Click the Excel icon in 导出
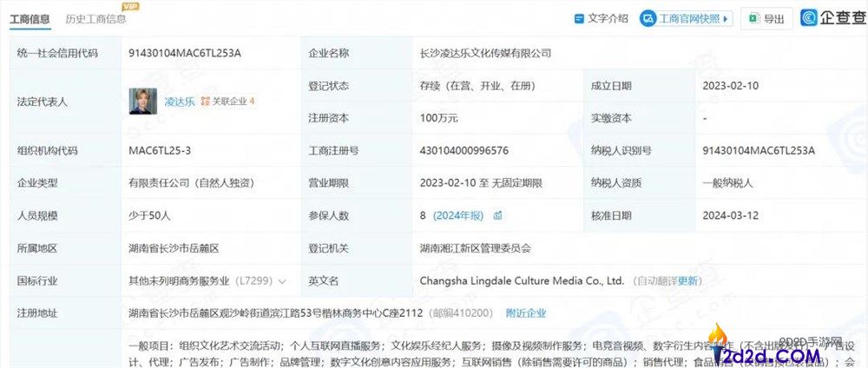This screenshot has width=868, height=368. (754, 19)
